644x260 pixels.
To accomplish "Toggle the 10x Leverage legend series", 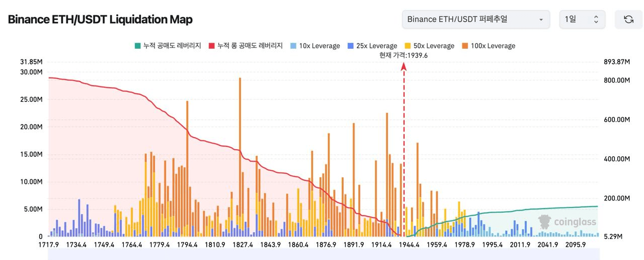I will point(314,46).
